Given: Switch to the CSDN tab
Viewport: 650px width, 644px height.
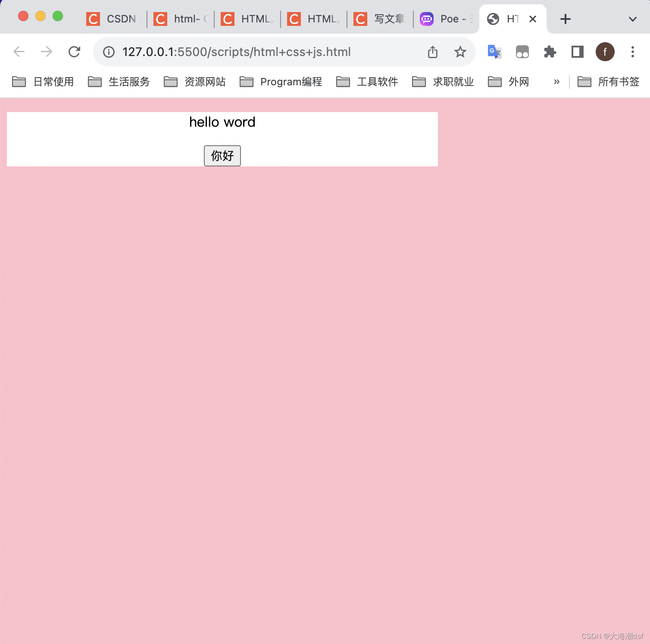Looking at the screenshot, I should [x=112, y=19].
